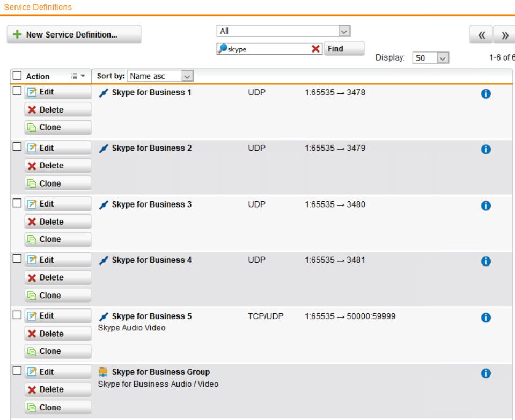
Task: Clone Skype for Business Group
Action: 58,407
